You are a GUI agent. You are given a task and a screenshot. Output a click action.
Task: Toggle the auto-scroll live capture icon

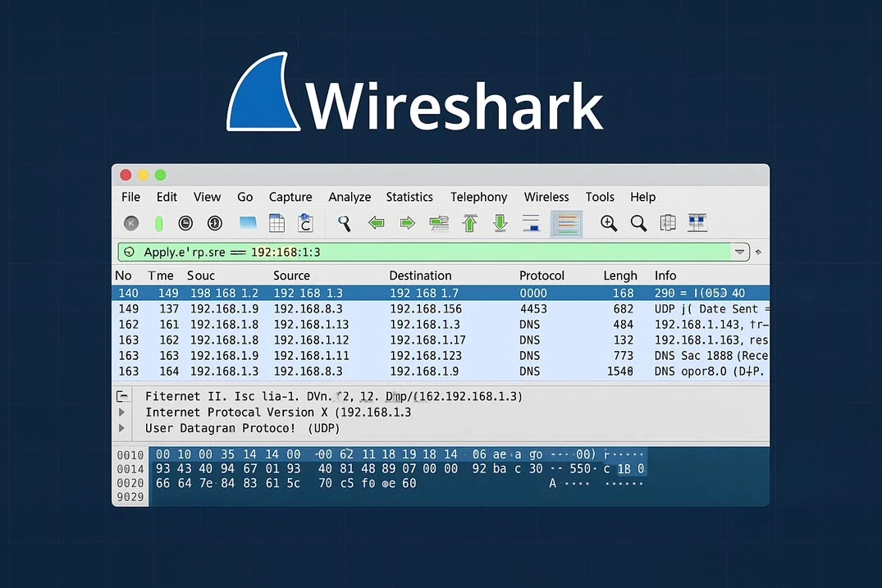pyautogui.click(x=531, y=223)
